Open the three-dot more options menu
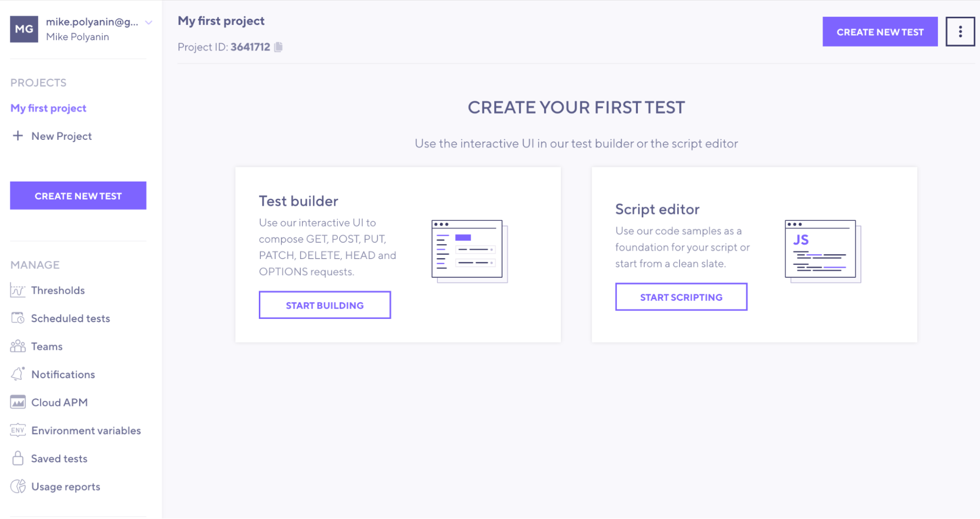The image size is (980, 519). [x=960, y=32]
